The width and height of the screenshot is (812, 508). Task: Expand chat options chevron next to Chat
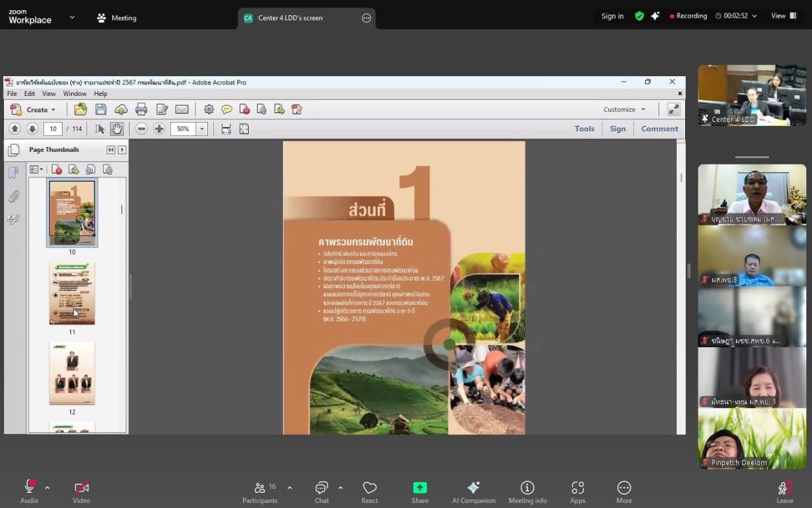[x=340, y=488]
